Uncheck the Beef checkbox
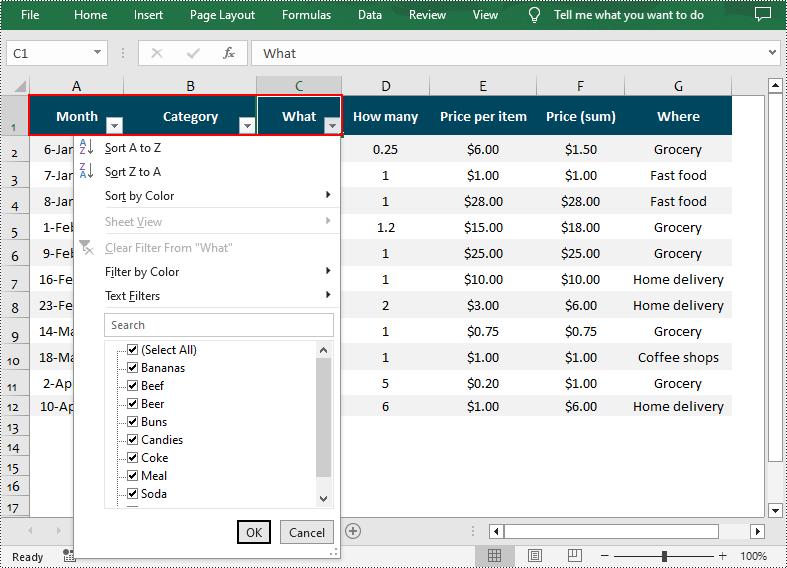 pos(133,385)
